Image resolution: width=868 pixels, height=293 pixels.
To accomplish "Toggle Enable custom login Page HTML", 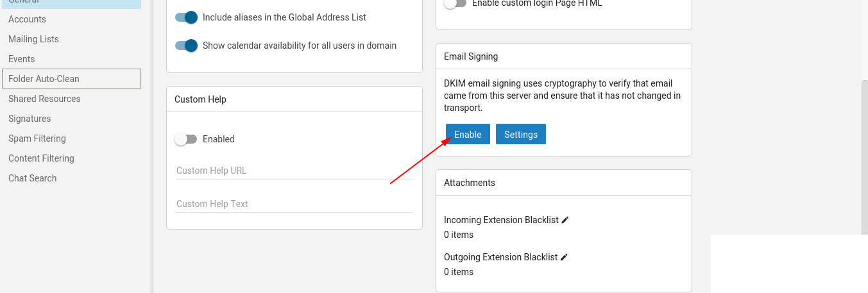I will 455,3.
